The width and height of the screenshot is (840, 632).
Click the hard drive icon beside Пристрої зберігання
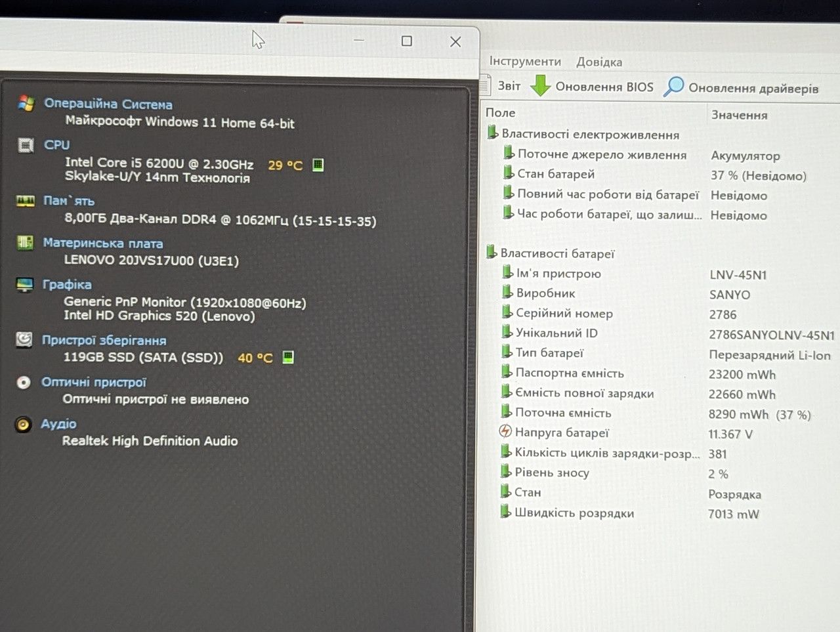24,339
